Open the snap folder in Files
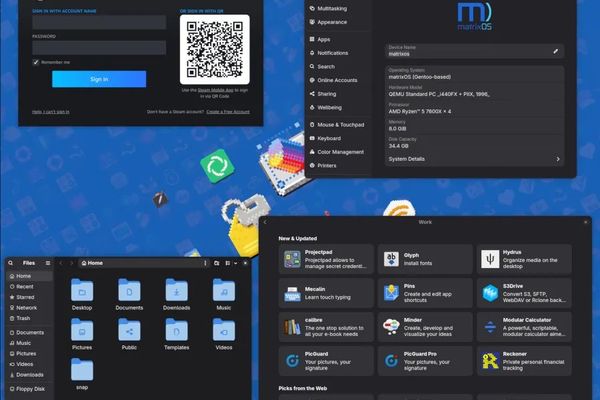This screenshot has height=400, width=600. [x=82, y=374]
